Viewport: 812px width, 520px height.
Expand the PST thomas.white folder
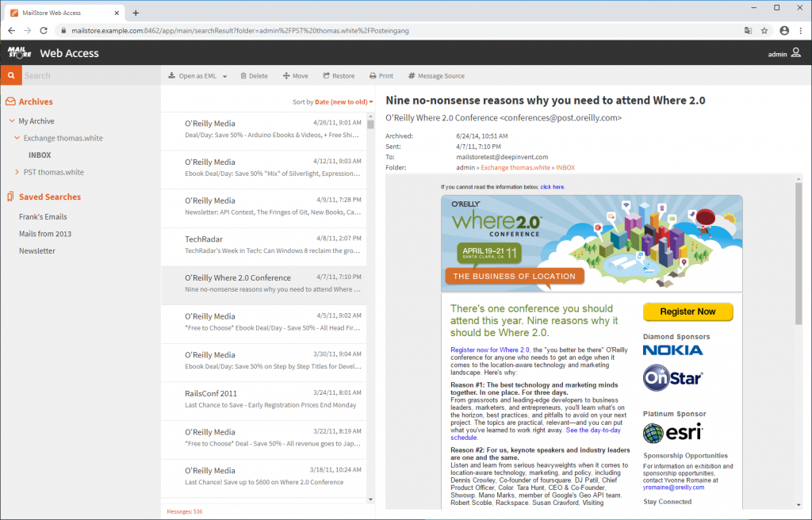point(18,172)
